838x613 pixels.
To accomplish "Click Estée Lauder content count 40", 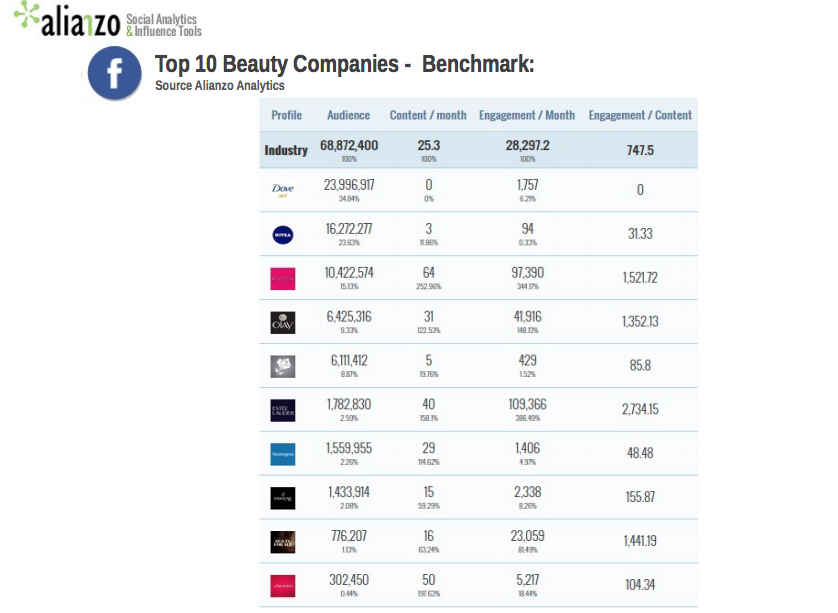I will point(429,404).
